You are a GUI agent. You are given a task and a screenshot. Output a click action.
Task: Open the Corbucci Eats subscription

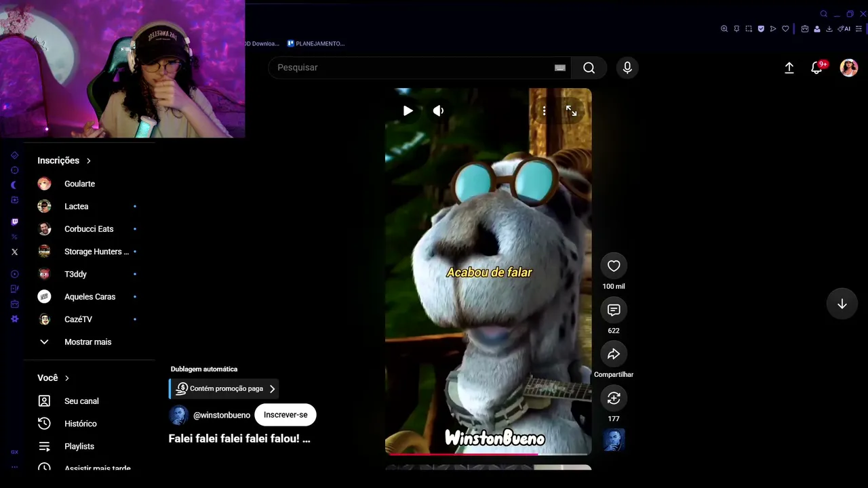[x=90, y=229]
